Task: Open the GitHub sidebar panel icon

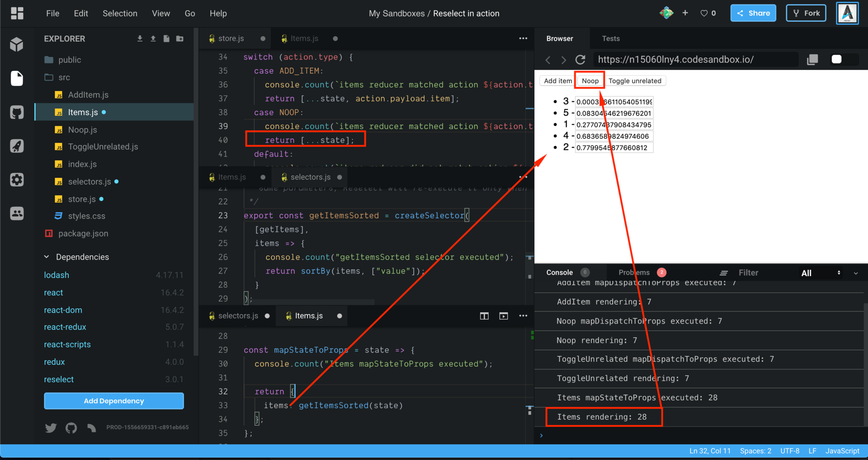Action: pos(17,112)
